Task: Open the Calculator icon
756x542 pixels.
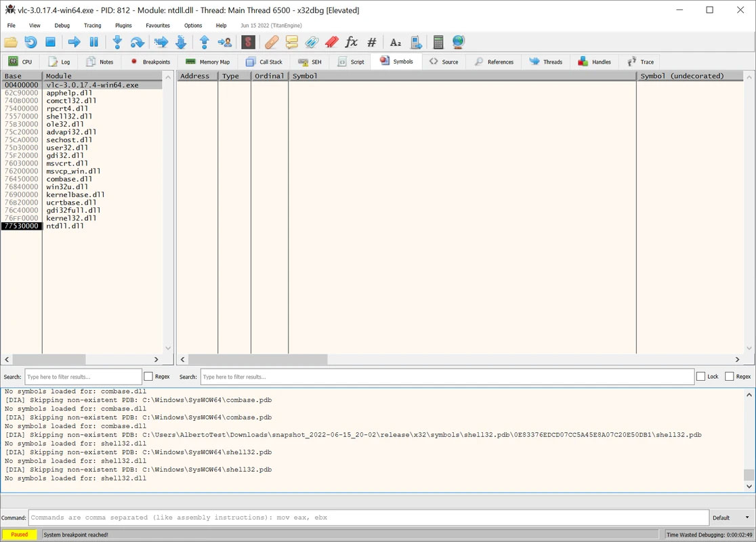Action: [x=438, y=43]
